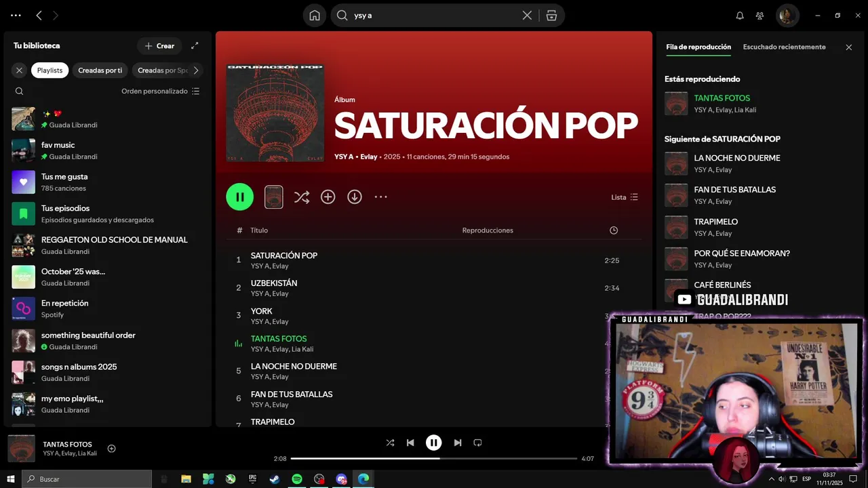Select LA NOCHE NO DUERME in track list

(x=433, y=371)
